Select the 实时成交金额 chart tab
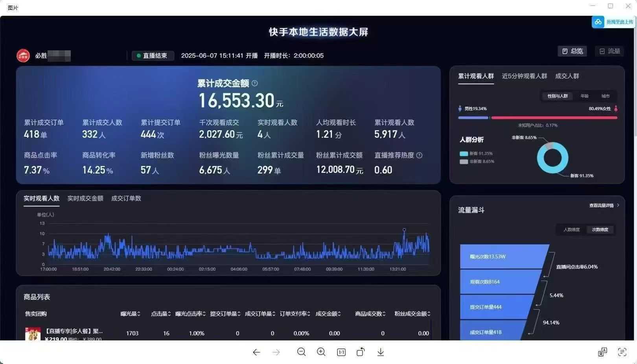The image size is (637, 364). pos(85,199)
